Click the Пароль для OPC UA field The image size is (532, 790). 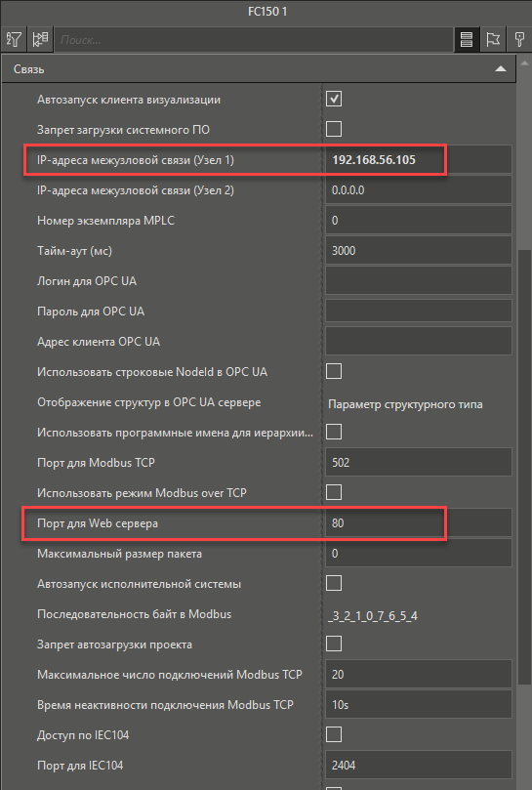tap(418, 311)
